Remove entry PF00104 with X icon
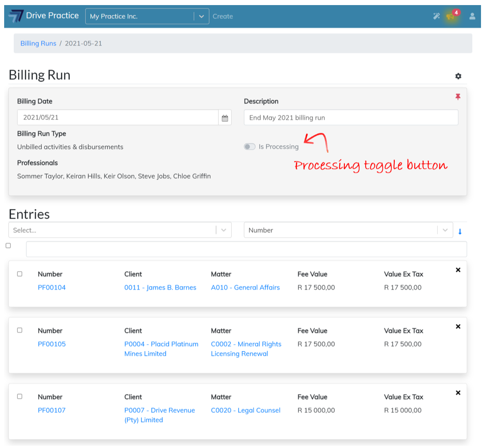 (x=458, y=270)
